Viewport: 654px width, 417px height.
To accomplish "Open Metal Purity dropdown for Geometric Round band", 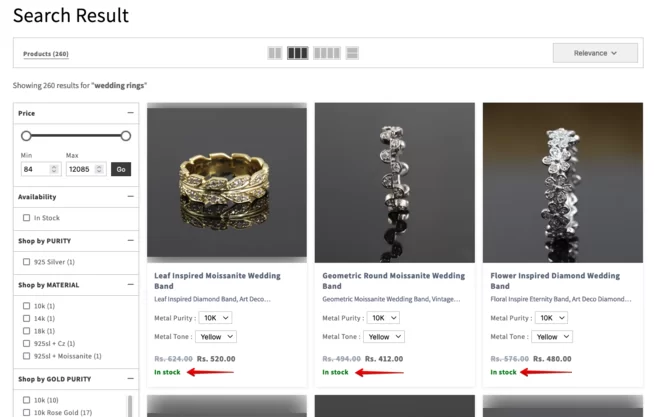I will click(x=383, y=318).
